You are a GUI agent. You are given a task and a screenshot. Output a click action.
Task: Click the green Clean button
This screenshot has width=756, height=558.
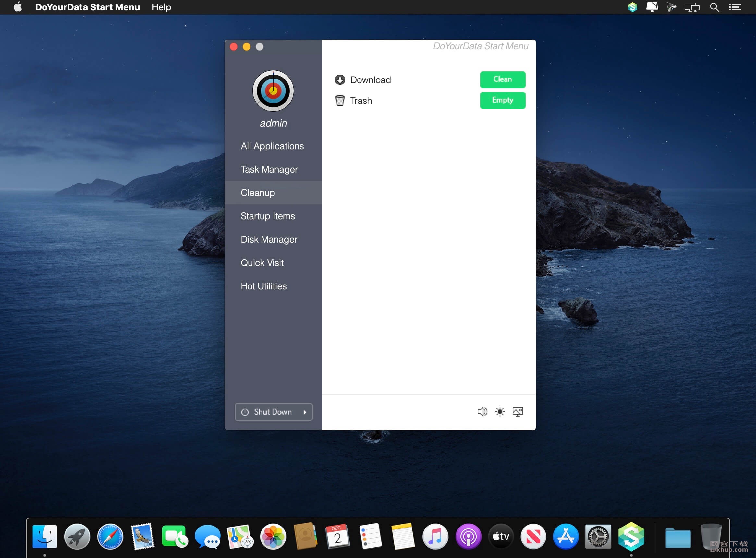[502, 79]
